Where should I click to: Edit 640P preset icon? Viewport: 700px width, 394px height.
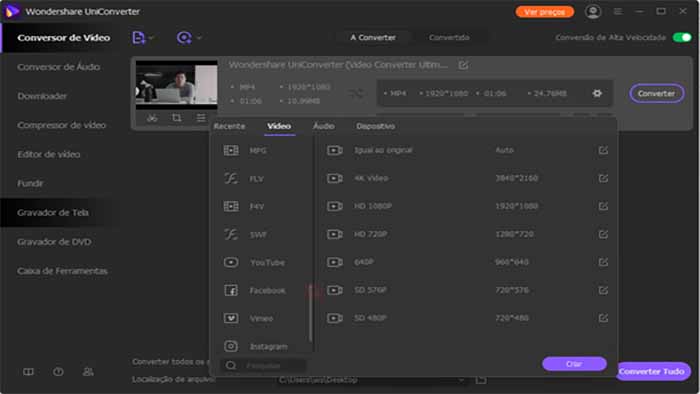pos(603,262)
